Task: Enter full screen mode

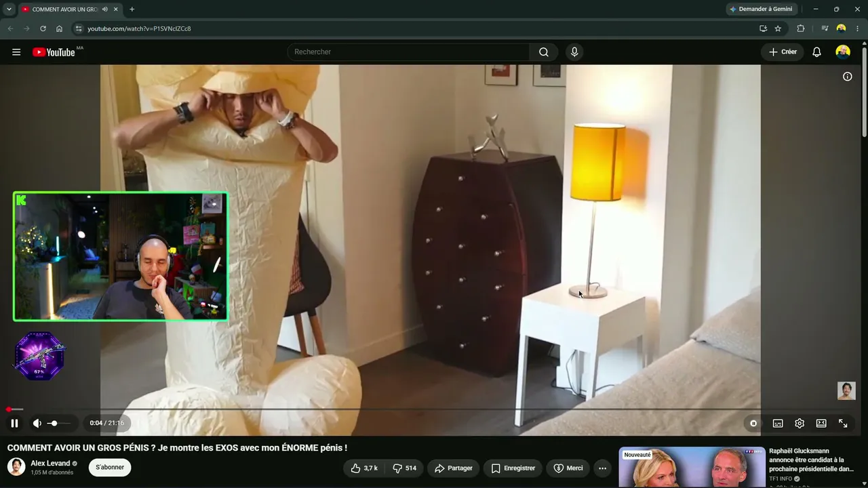Action: [x=843, y=423]
